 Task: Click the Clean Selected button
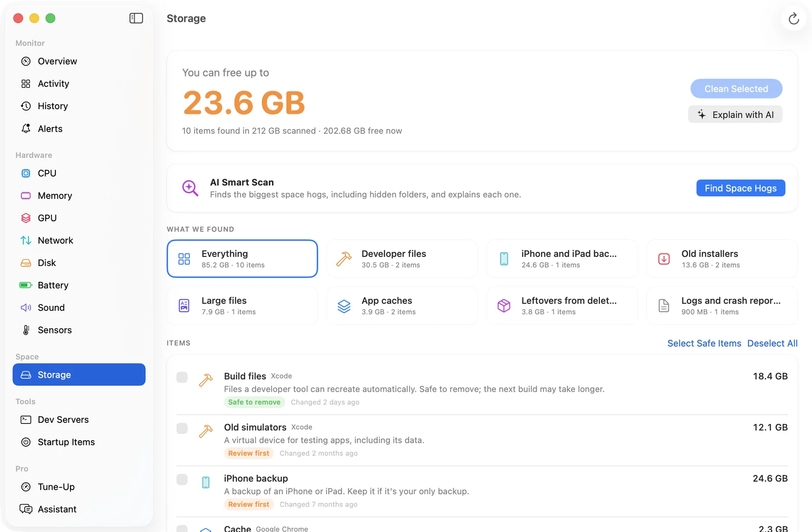[736, 89]
